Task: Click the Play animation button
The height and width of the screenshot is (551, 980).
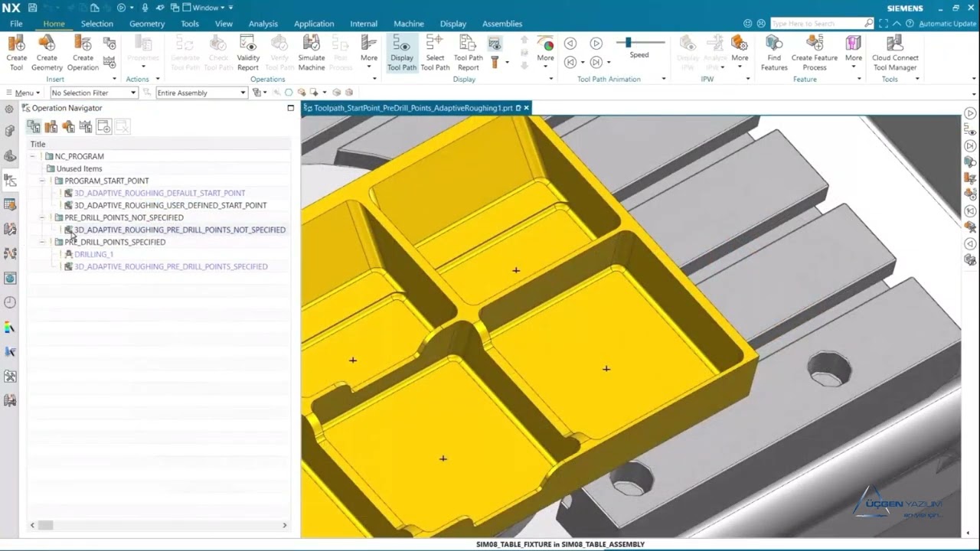Action: pyautogui.click(x=596, y=44)
